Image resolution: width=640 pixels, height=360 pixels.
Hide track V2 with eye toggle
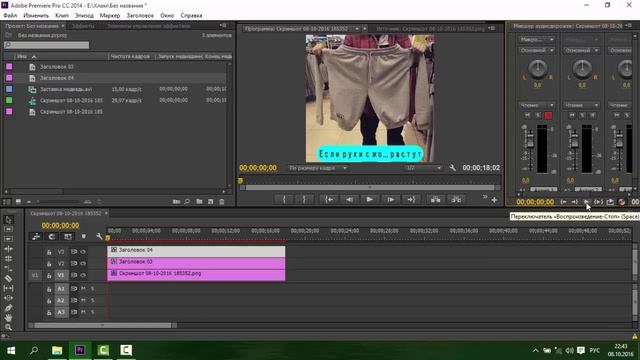83,264
